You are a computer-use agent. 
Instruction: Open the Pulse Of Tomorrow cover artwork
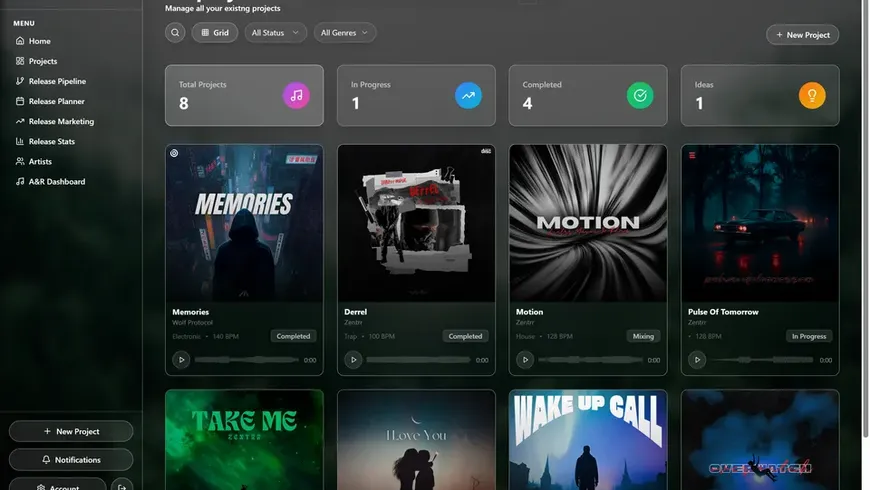click(760, 223)
